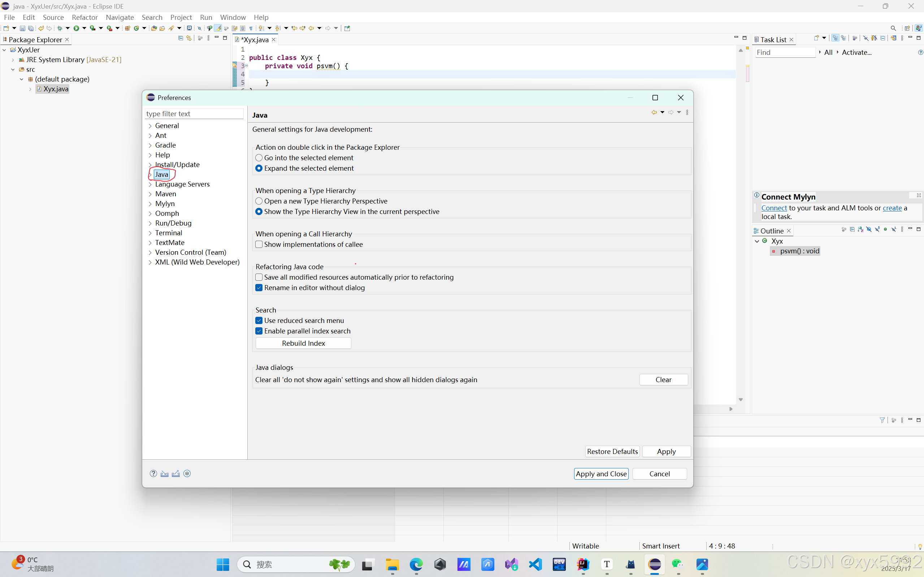Select 'Go into the selected element' radio
Screen dimensions: 924x577
pyautogui.click(x=259, y=158)
